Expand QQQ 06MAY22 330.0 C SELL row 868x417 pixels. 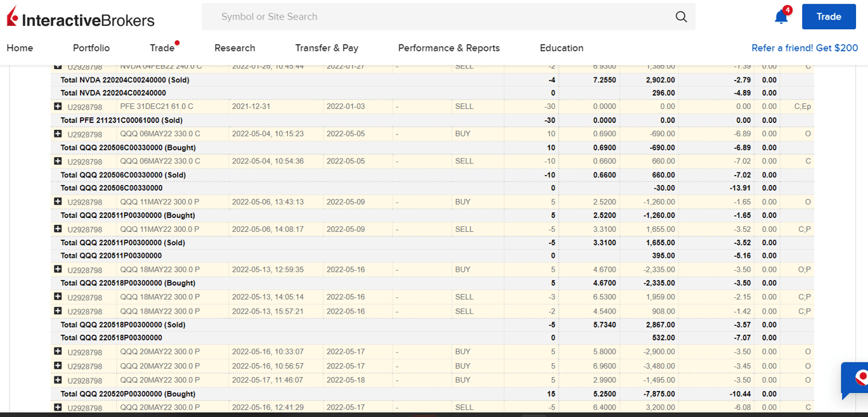(58, 161)
